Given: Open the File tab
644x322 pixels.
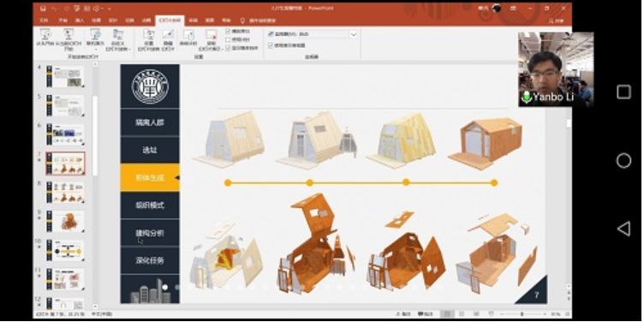Looking at the screenshot, I should pos(44,21).
